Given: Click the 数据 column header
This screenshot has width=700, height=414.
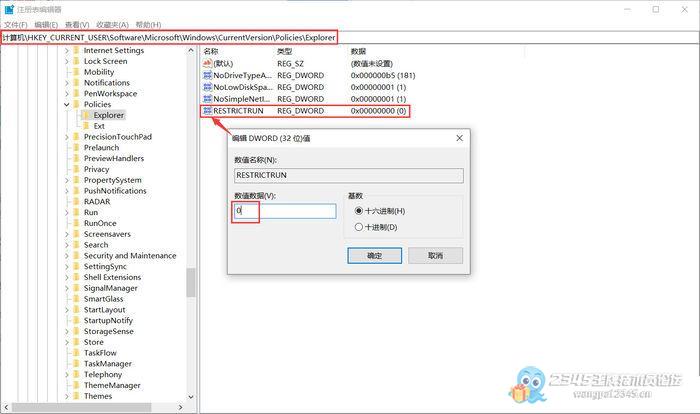Looking at the screenshot, I should (358, 51).
